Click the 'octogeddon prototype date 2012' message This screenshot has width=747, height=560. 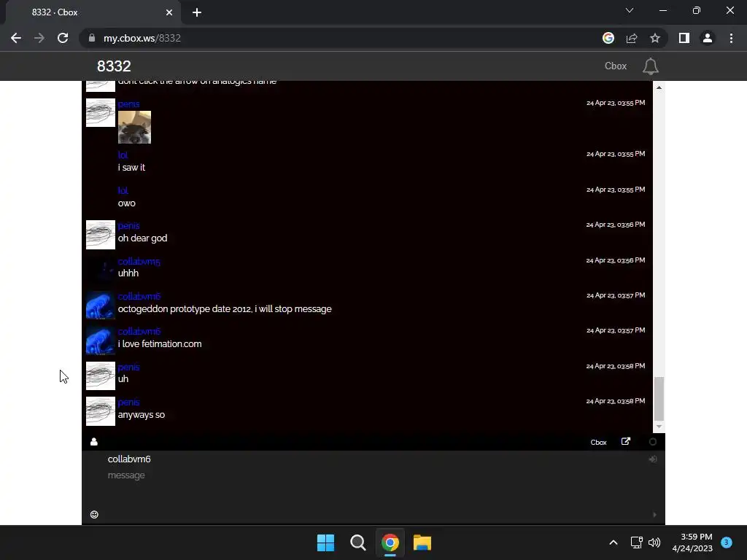(225, 309)
